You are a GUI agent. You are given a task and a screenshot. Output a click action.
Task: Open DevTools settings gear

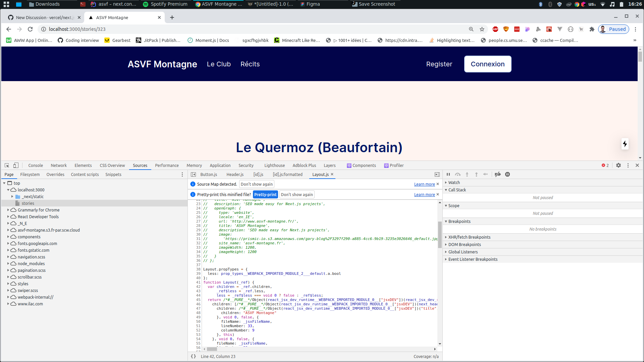coord(619,165)
